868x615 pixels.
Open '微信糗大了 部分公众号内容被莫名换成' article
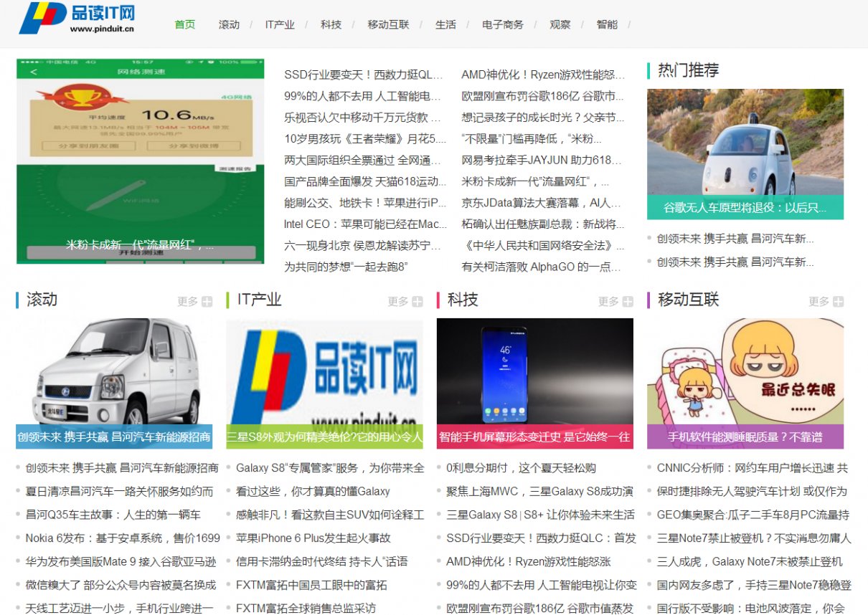(x=121, y=585)
